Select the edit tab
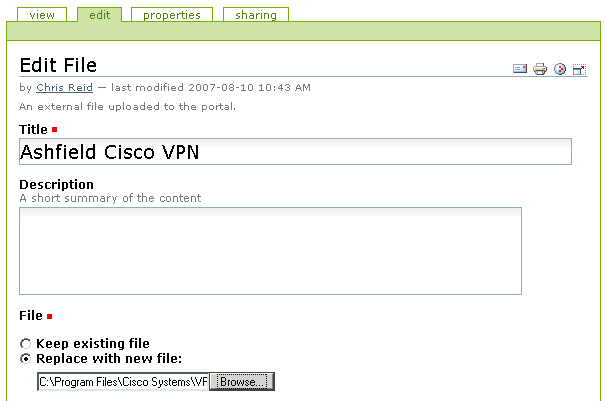 pos(99,15)
